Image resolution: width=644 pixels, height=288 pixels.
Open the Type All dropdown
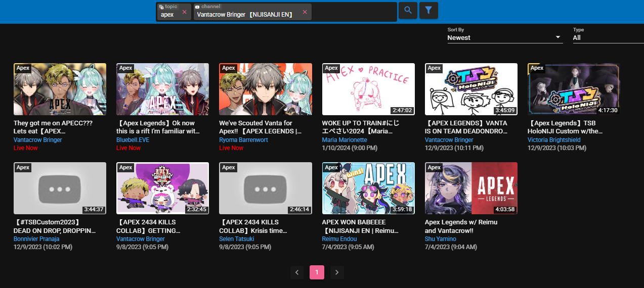pyautogui.click(x=608, y=37)
